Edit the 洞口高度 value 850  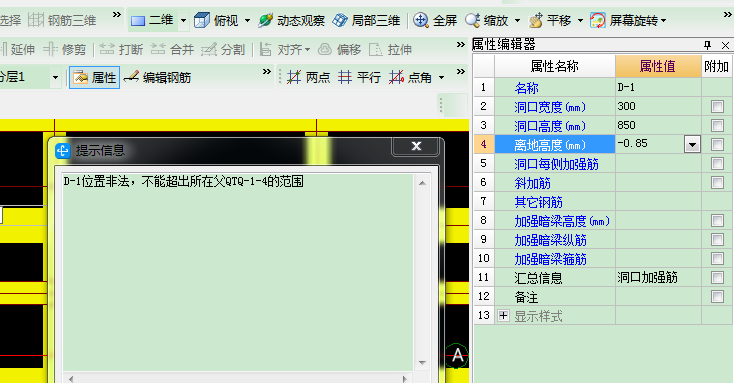(x=658, y=125)
